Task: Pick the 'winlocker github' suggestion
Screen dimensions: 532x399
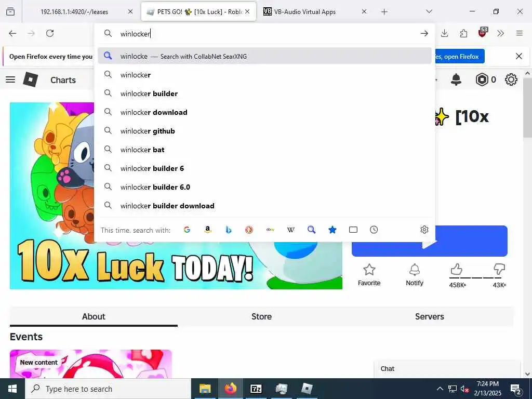Action: coord(264,131)
